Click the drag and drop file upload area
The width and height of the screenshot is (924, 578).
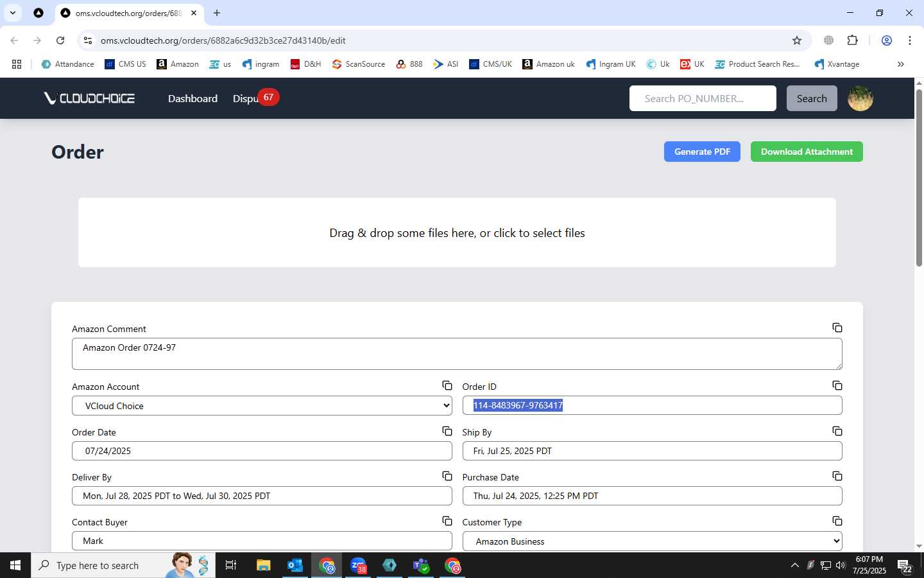click(457, 232)
